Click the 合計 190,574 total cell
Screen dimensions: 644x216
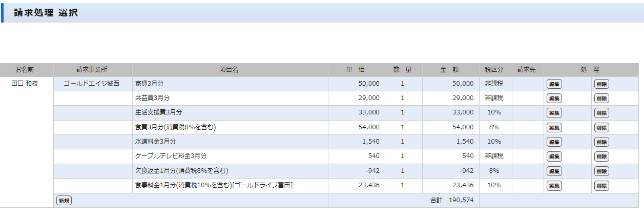[x=451, y=201]
